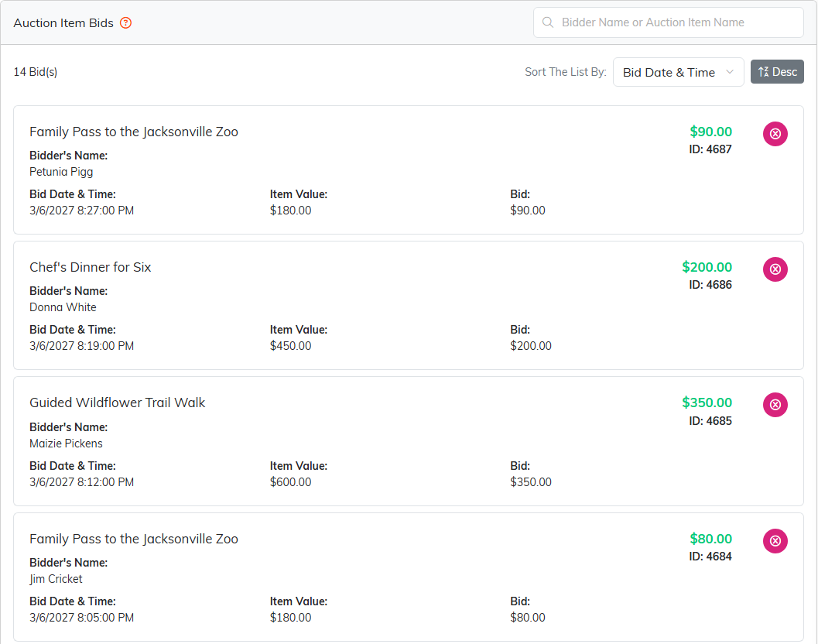Click the Bid: $350.00 value in Maizie's card
The height and width of the screenshot is (644, 818).
531,482
